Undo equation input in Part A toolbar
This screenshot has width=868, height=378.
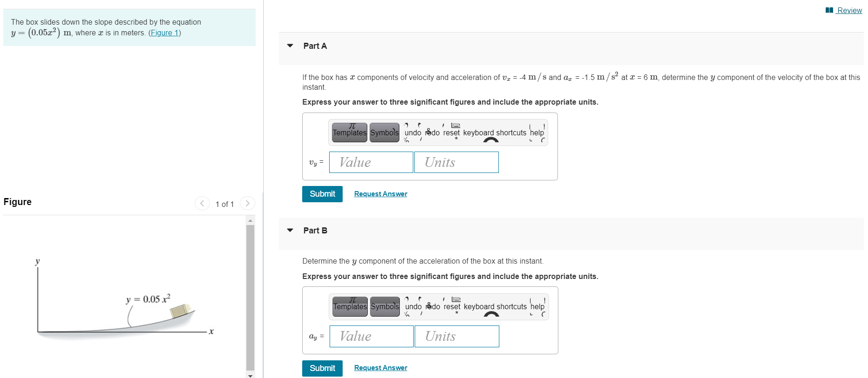412,133
